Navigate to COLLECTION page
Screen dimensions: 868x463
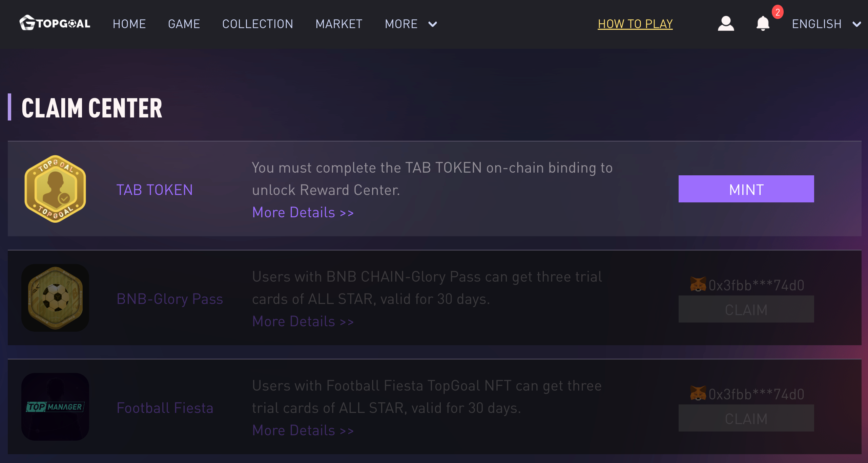pos(257,24)
